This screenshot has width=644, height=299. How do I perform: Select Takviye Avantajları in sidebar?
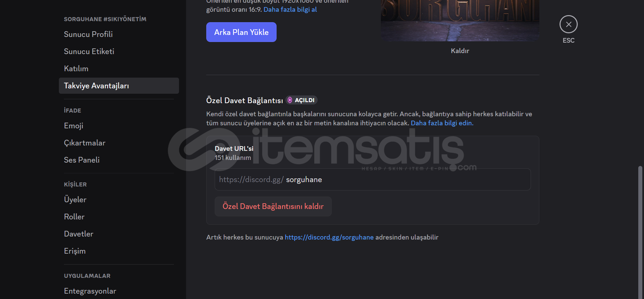tap(119, 86)
